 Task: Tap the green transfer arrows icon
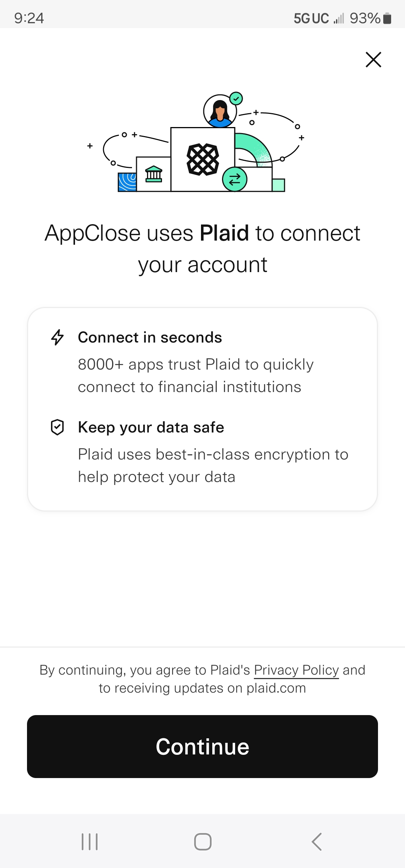pyautogui.click(x=235, y=180)
